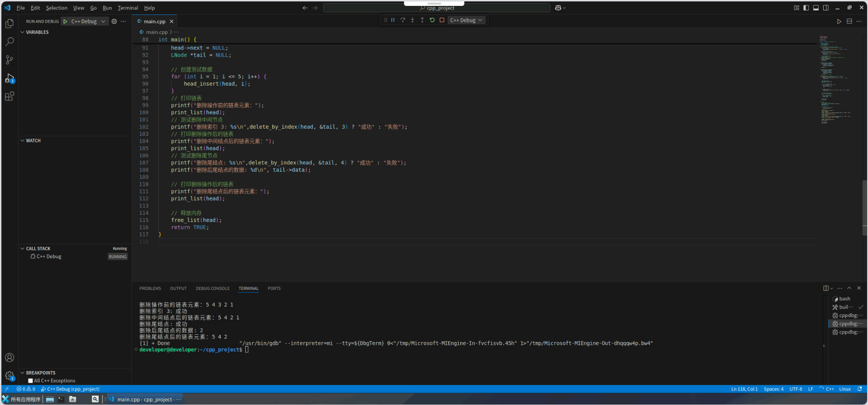Open the Accounts menu icon

point(9,357)
